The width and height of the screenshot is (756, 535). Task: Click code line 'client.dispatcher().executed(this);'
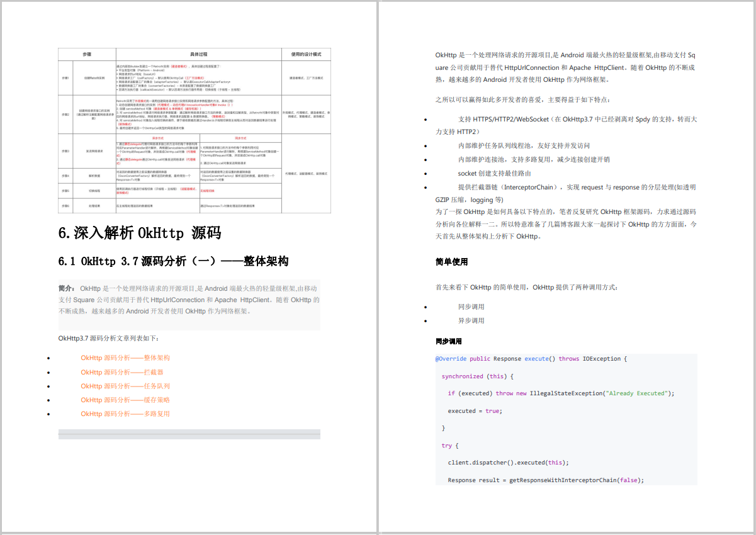coord(508,463)
